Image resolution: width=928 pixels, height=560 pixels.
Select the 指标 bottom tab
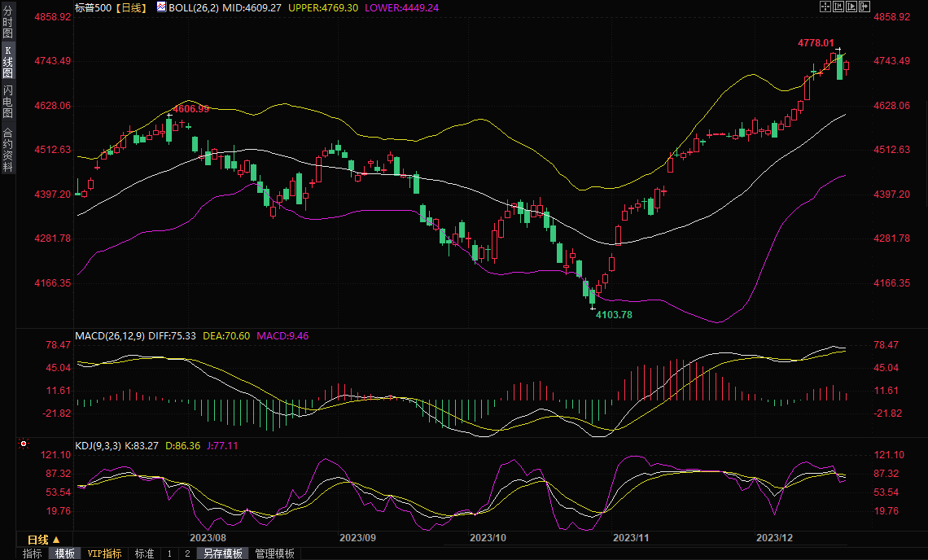tap(33, 553)
